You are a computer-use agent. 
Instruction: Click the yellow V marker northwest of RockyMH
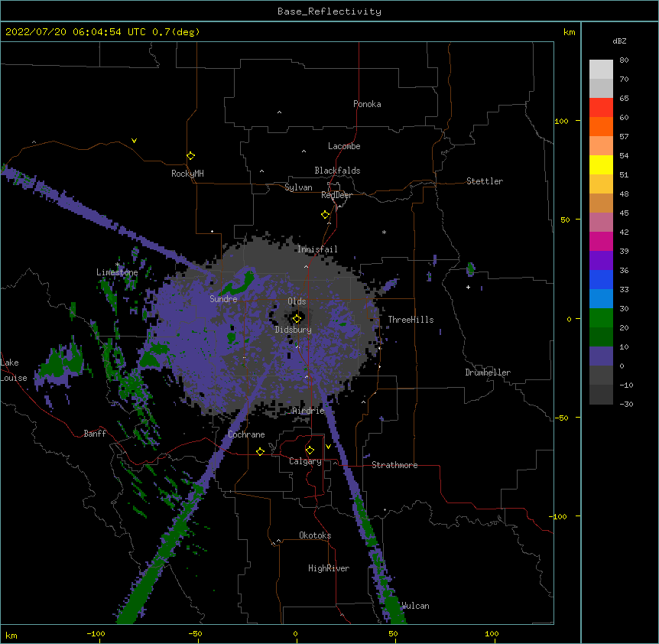tap(134, 141)
